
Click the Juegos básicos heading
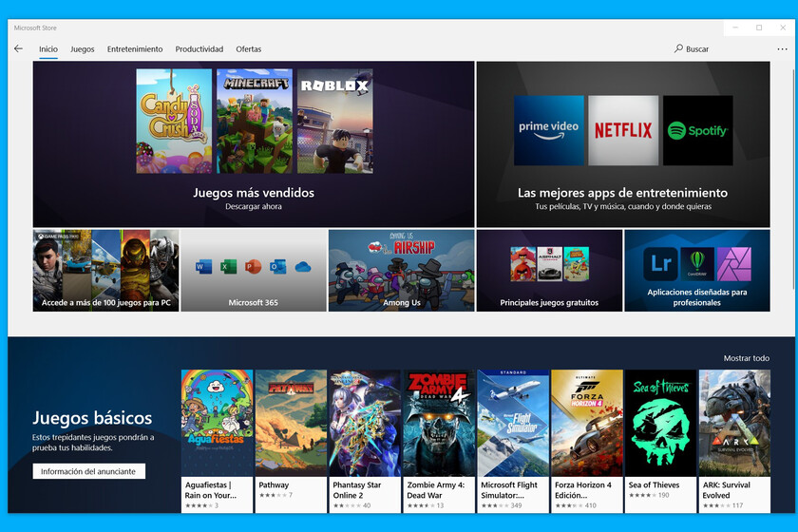coord(92,417)
